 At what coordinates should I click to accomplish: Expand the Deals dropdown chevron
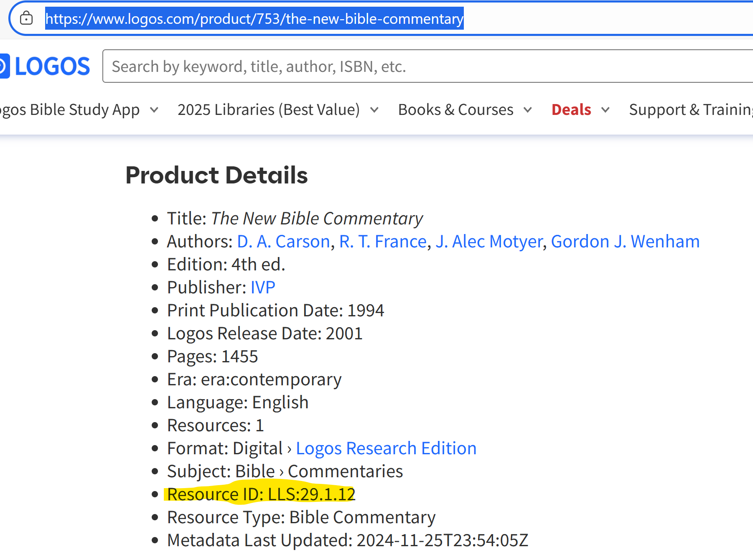(x=605, y=110)
